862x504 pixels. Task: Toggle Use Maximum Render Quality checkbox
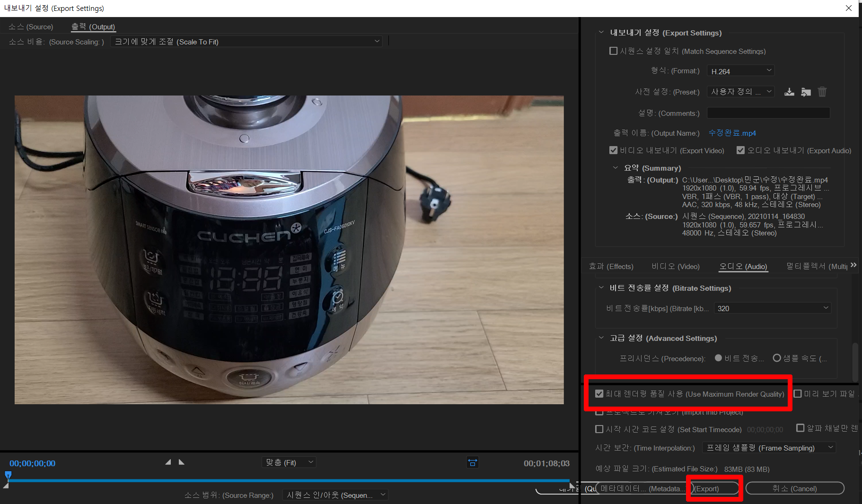[599, 394]
